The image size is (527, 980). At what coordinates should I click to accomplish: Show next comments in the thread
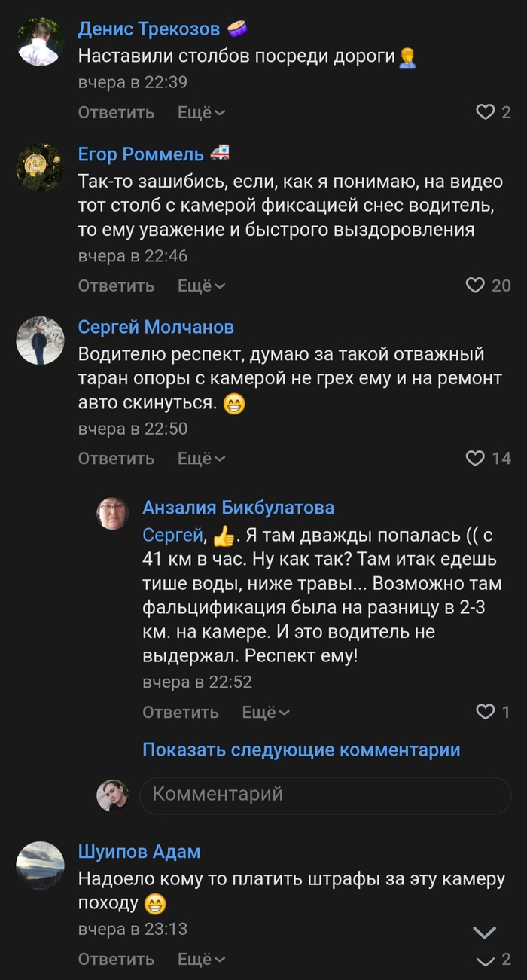click(x=301, y=750)
